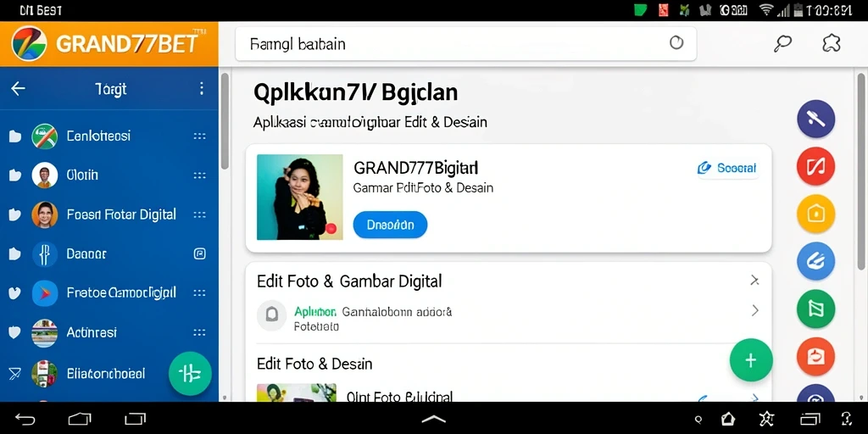Expand Edit Foto & Gambar Digital section
This screenshot has width=868, height=434.
(x=754, y=281)
